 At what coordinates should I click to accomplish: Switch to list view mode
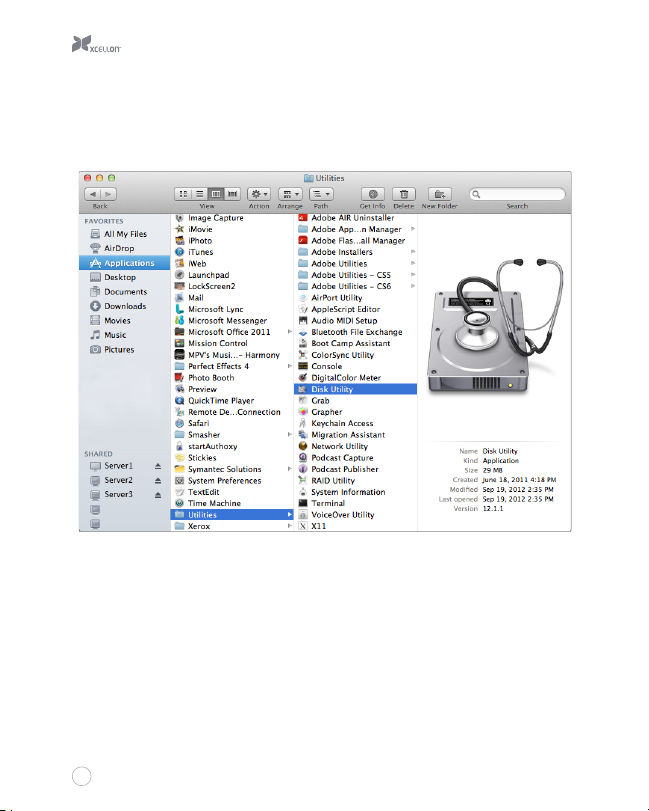(199, 194)
